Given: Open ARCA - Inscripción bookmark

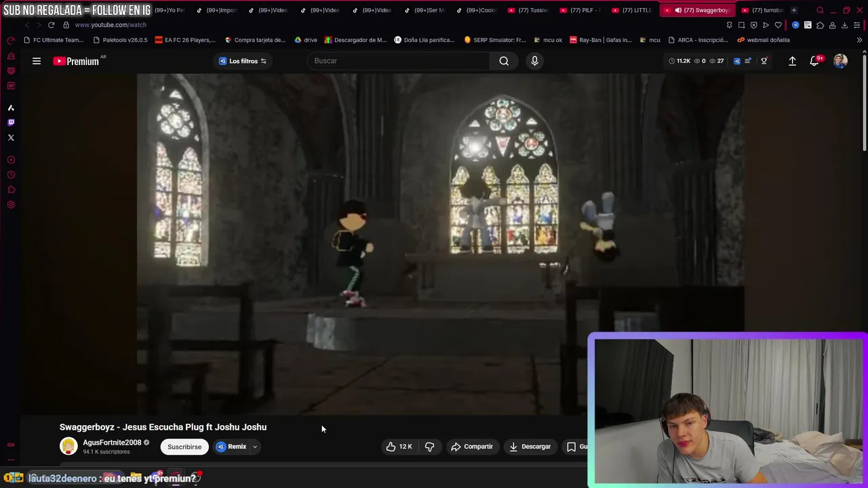Looking at the screenshot, I should [697, 40].
